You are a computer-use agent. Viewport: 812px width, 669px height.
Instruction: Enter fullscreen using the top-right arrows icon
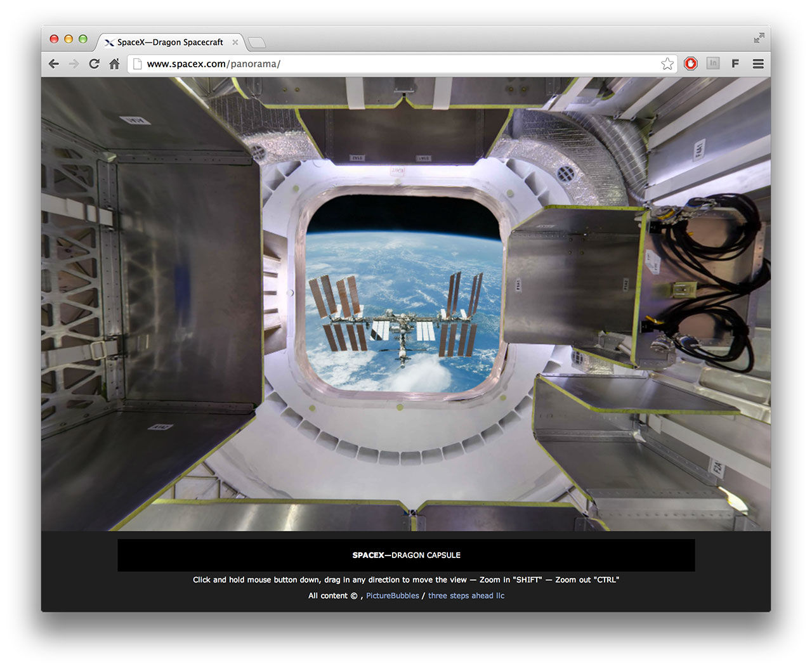point(759,38)
